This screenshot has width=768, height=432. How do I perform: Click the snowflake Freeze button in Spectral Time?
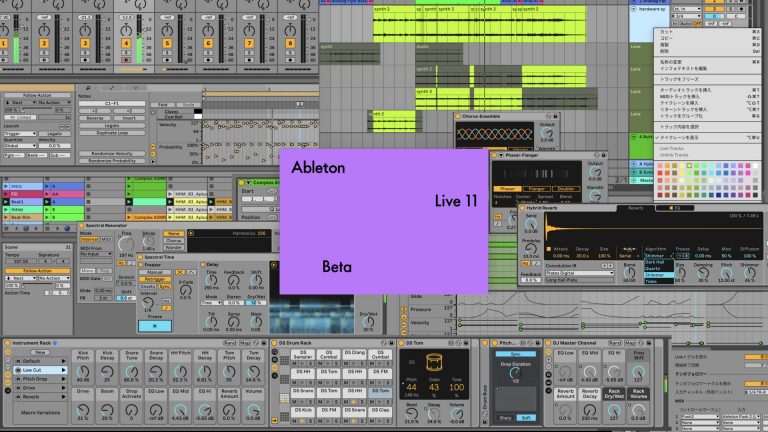pos(155,326)
